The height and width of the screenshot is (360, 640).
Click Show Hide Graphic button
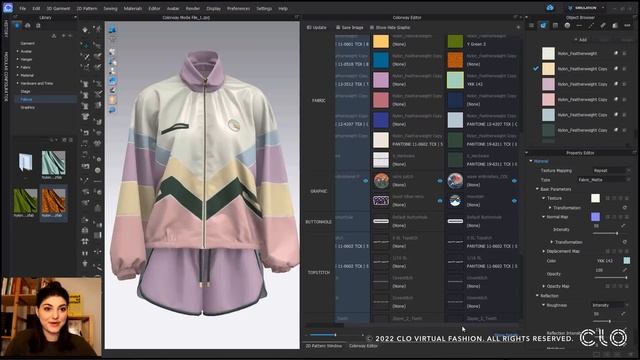[x=390, y=27]
